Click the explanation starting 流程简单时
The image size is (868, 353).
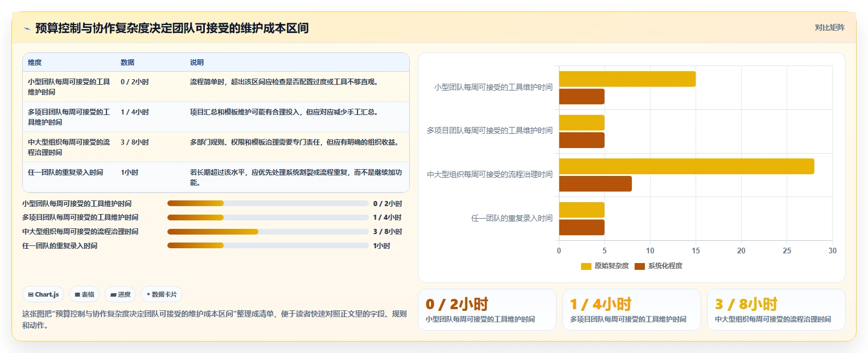pyautogui.click(x=284, y=82)
